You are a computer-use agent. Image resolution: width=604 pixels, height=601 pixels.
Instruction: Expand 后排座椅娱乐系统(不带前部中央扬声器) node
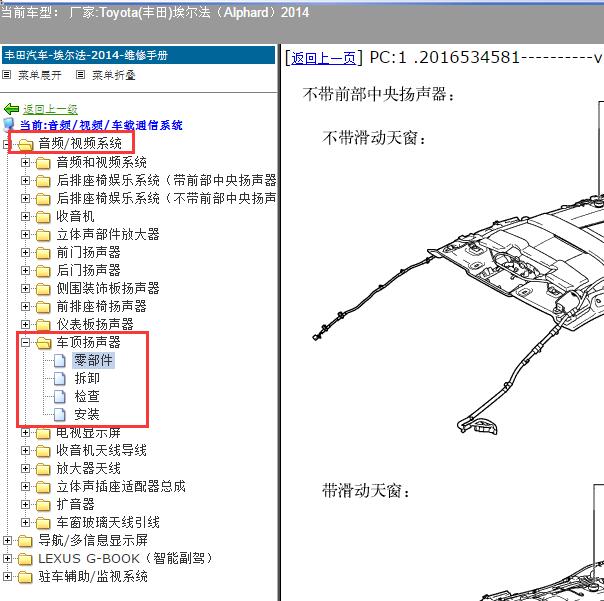[25, 198]
